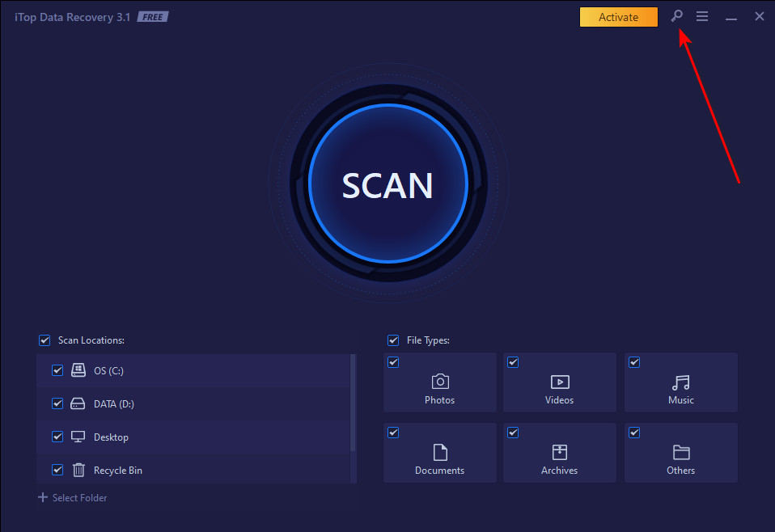Uncheck the Recycle Bin scan location

(x=57, y=470)
